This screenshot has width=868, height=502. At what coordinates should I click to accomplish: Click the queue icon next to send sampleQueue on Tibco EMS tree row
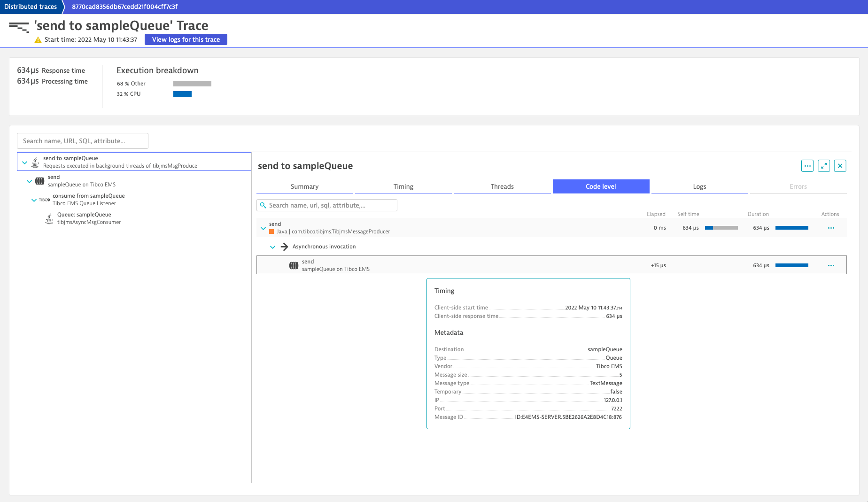[40, 181]
